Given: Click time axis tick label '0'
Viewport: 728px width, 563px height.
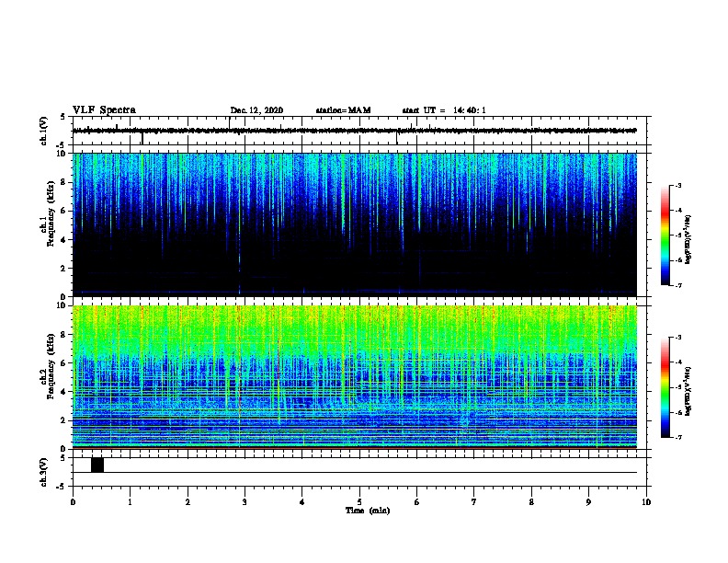Looking at the screenshot, I should tap(73, 502).
